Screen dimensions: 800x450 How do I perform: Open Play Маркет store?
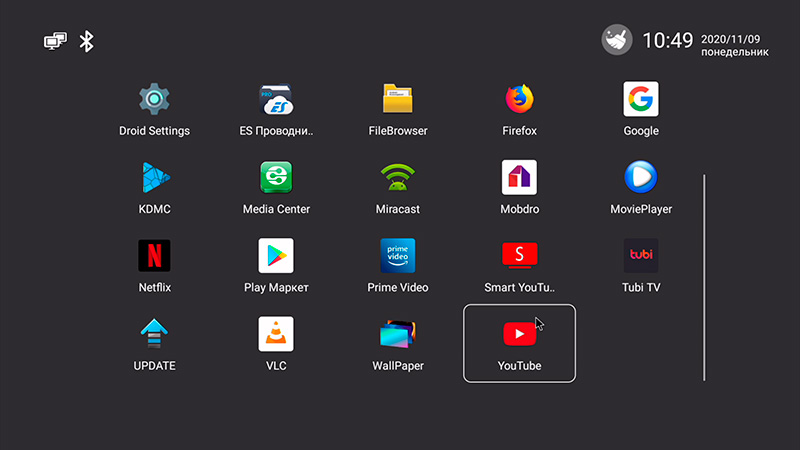276,256
